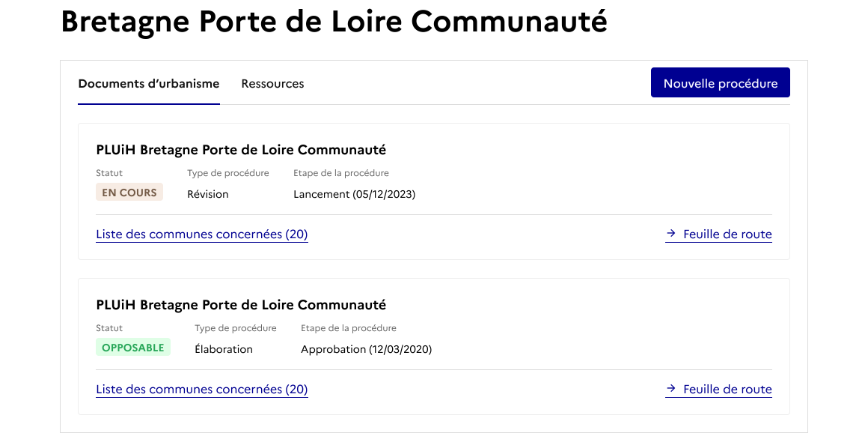This screenshot has height=433, width=868.
Task: Select the PLUiH title of the Révision card
Action: (x=241, y=150)
